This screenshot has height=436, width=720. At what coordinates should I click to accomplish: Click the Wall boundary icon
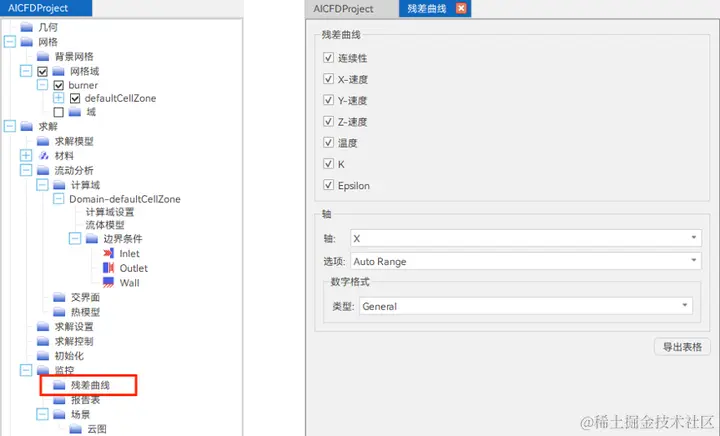(108, 283)
